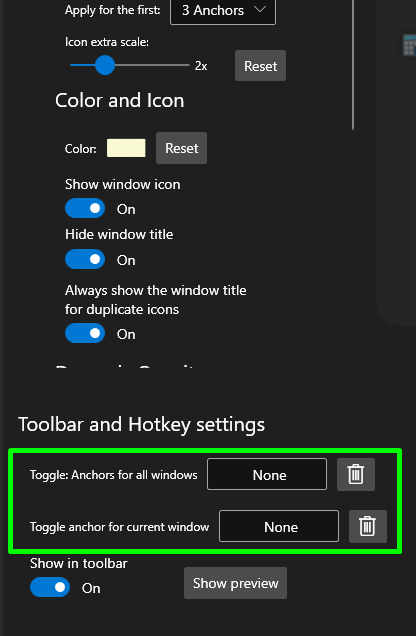The height and width of the screenshot is (636, 416).
Task: Disable the Hide window title toggle
Action: (x=85, y=259)
